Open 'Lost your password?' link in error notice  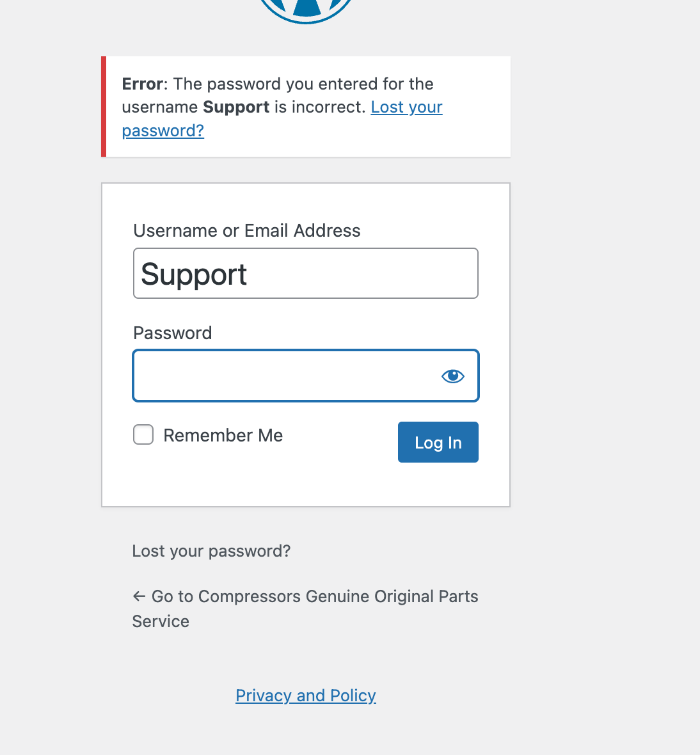pos(406,107)
